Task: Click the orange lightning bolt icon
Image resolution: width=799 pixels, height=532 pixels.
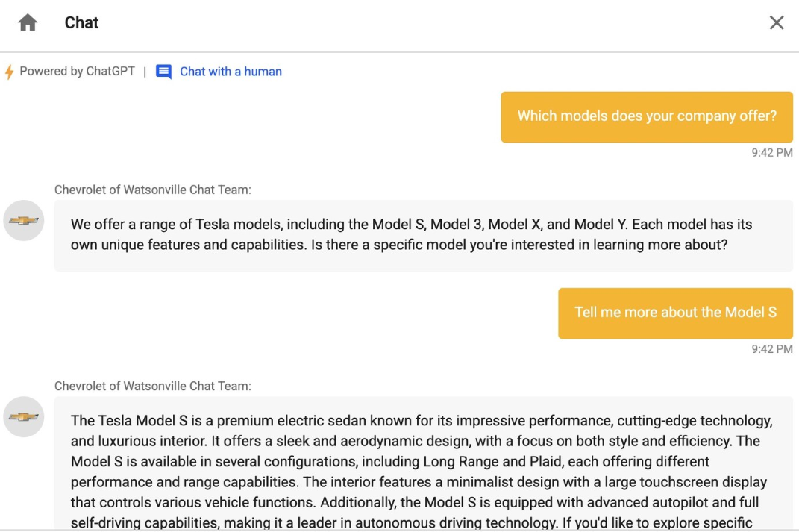Action: point(9,72)
